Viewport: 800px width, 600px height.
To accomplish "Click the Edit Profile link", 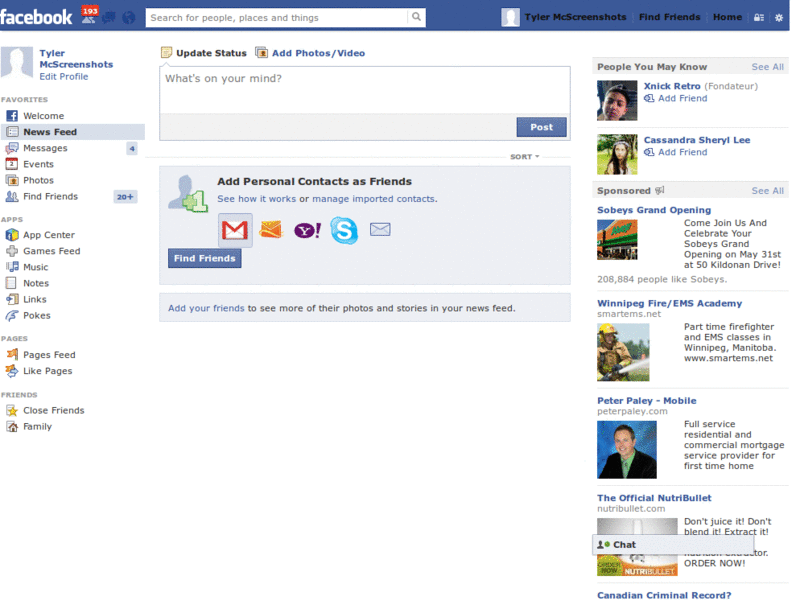I will tap(64, 77).
